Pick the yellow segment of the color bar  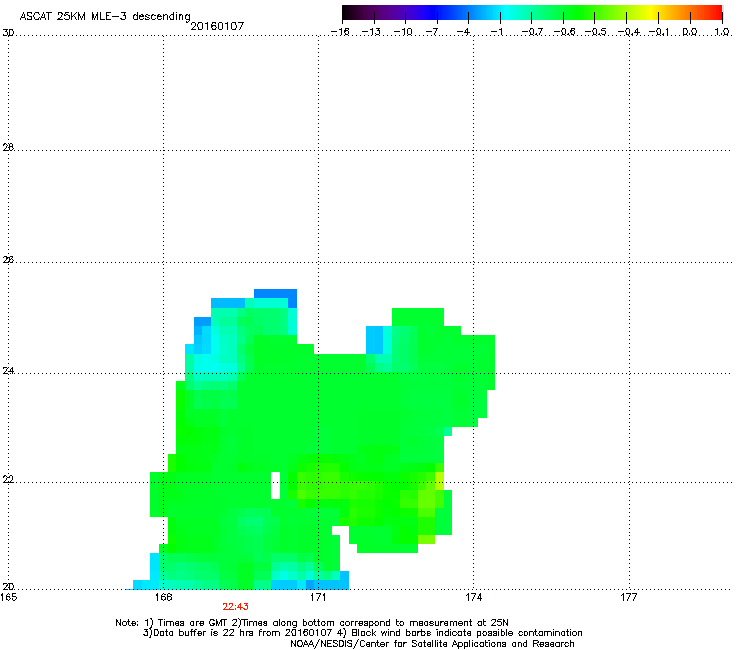653,13
